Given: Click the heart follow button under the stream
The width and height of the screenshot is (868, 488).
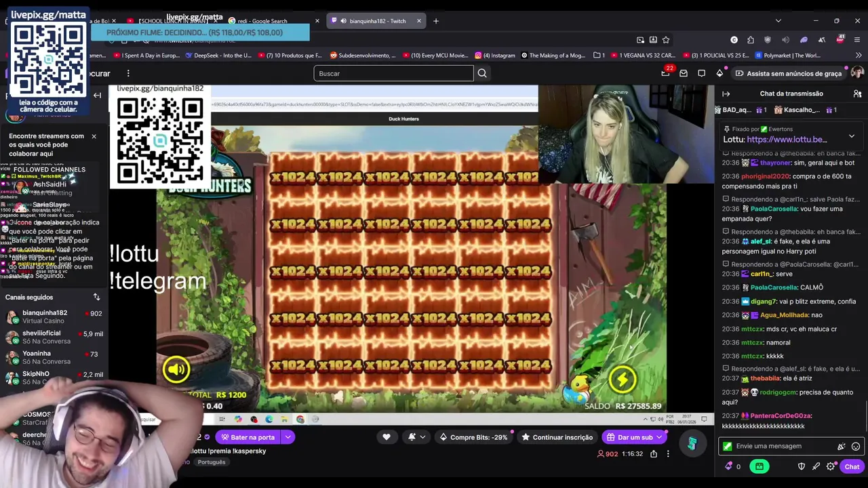Looking at the screenshot, I should click(387, 437).
